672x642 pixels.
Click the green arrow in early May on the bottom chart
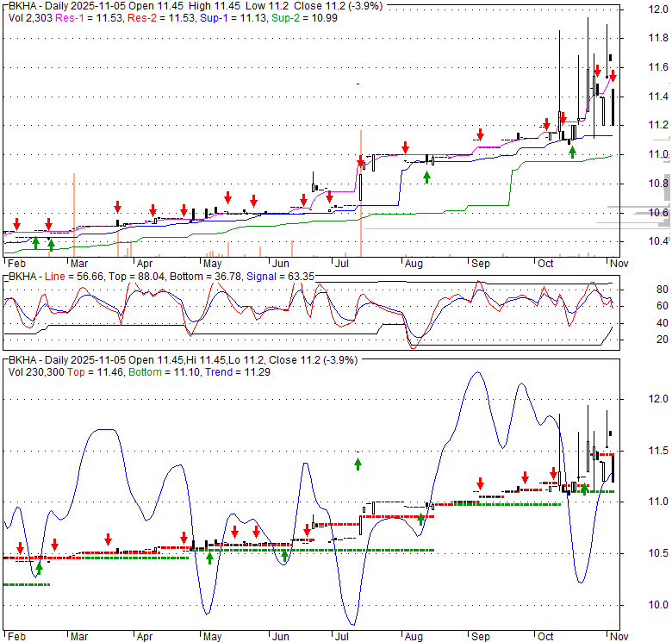(x=209, y=558)
